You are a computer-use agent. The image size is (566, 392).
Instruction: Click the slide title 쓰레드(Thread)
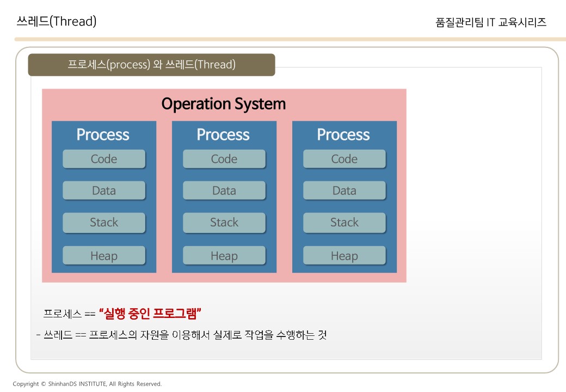pos(57,21)
